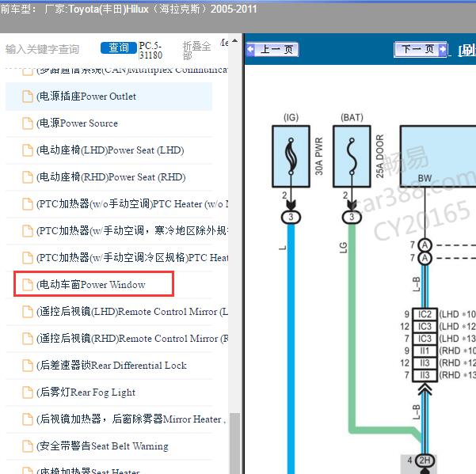Click document icon beside Power Source

coord(28,123)
